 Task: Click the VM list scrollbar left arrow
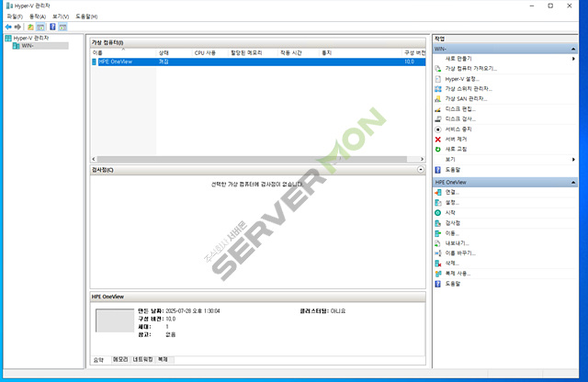(x=94, y=160)
